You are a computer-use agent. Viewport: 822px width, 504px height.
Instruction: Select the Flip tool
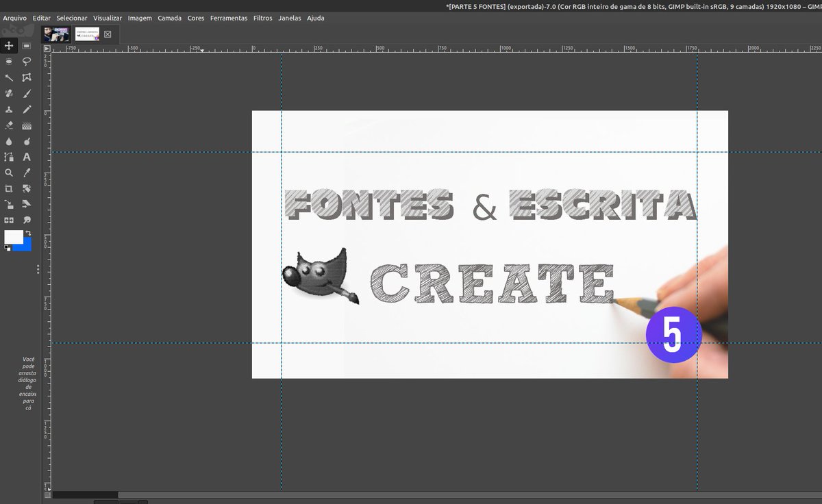[x=9, y=220]
